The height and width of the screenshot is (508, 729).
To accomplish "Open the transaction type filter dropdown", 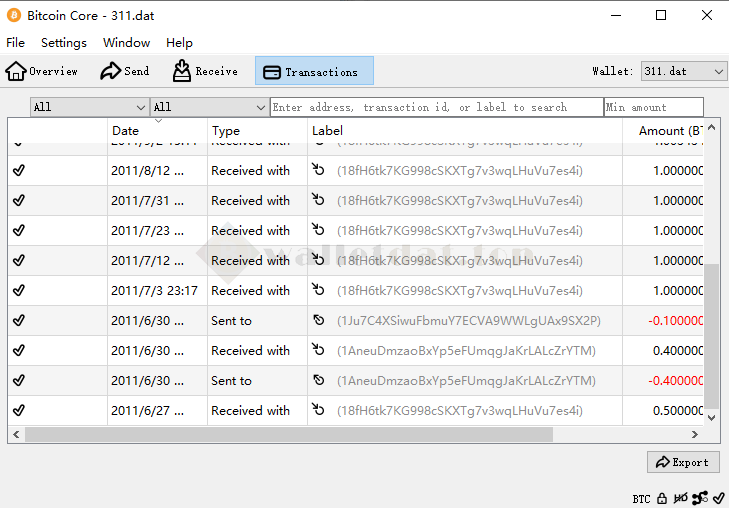I will pyautogui.click(x=209, y=107).
